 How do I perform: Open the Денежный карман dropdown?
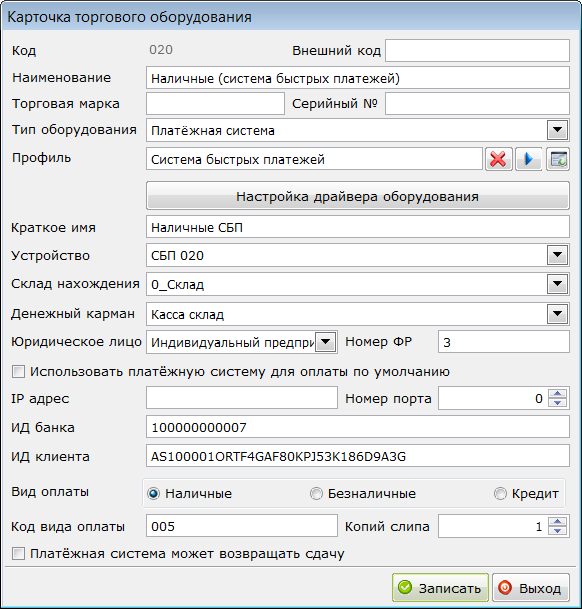(x=558, y=314)
